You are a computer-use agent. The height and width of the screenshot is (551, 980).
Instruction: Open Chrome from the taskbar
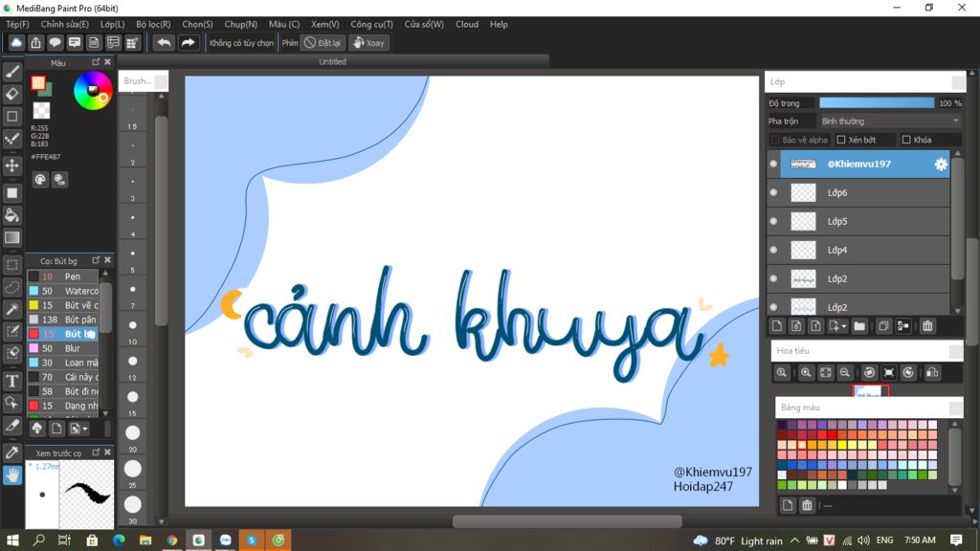(172, 540)
